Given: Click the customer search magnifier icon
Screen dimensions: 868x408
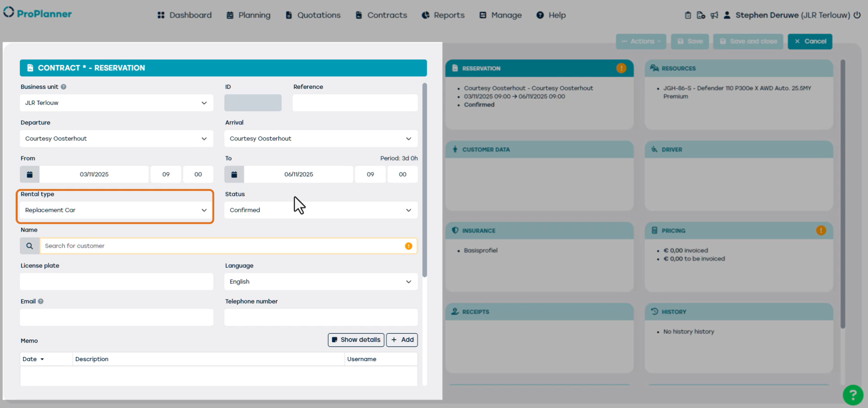Looking at the screenshot, I should tap(29, 246).
